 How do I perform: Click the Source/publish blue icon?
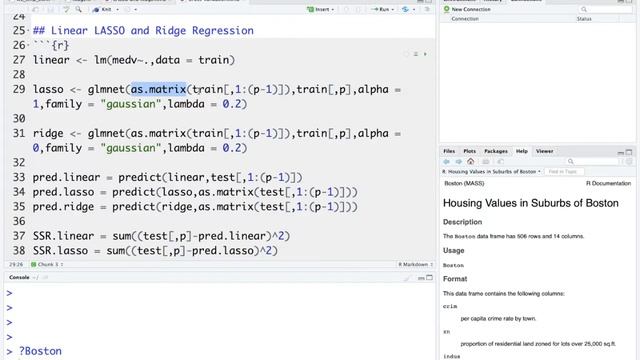point(405,9)
